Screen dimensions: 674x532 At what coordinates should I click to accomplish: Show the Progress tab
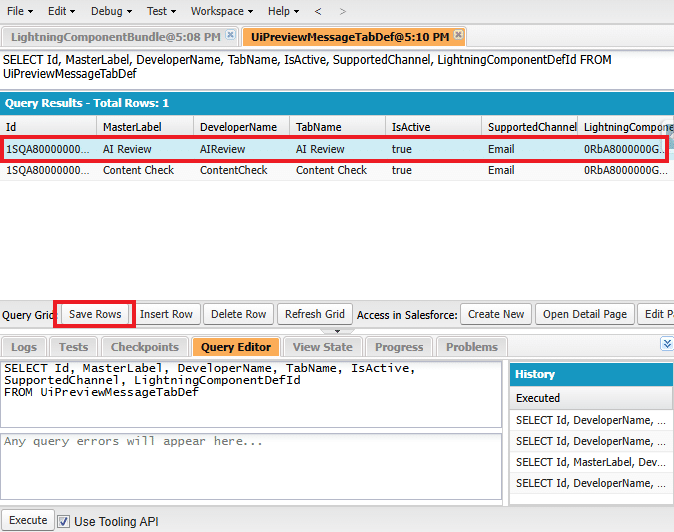tap(399, 347)
